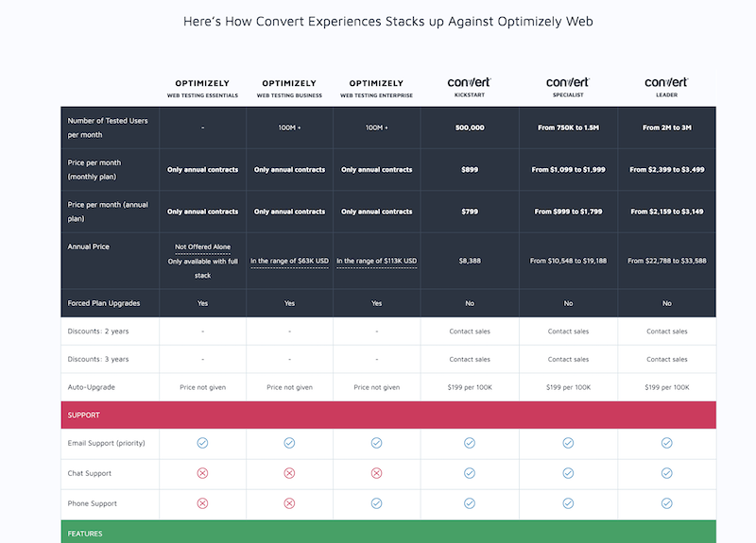Screen dimensions: 756x543
Task: Click the 'Auto-Upgrade' row label
Action: (91, 387)
